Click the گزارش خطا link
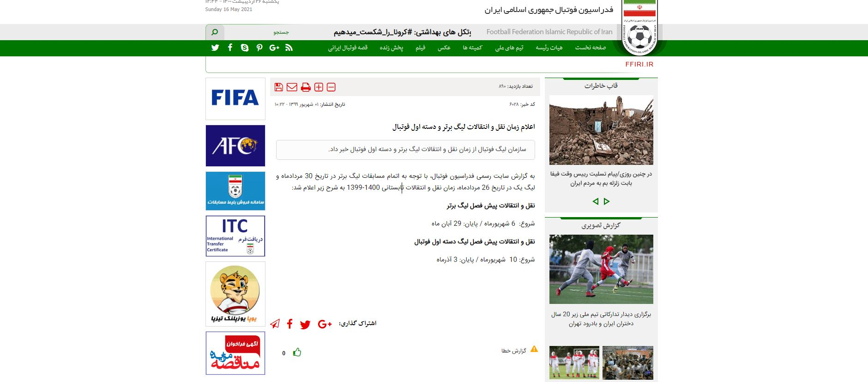868x382 pixels. [514, 351]
